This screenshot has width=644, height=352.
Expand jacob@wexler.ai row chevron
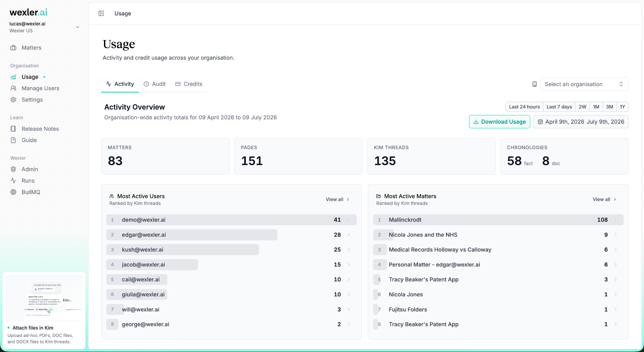(348, 265)
